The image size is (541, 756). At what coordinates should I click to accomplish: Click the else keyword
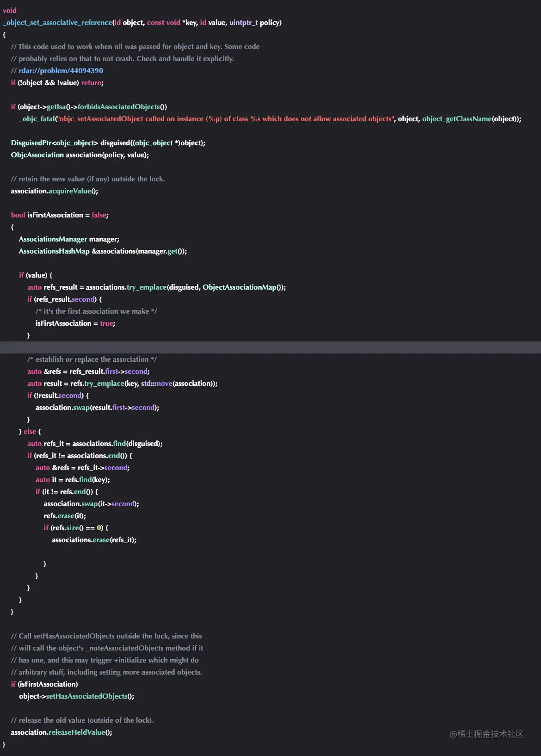point(30,432)
